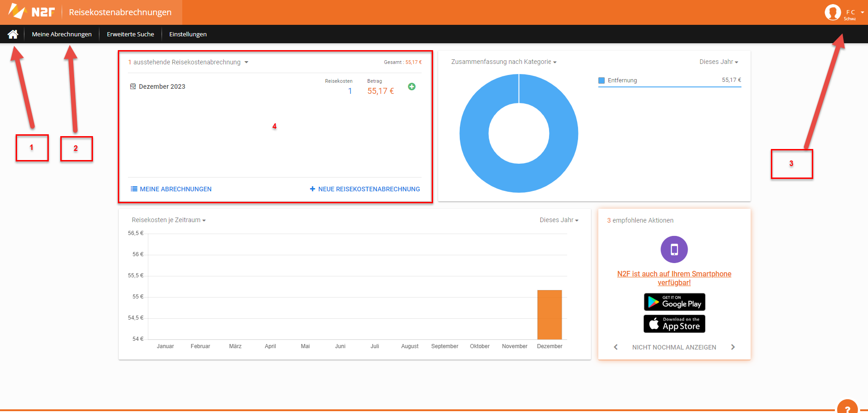Click the N2F logo

32,12
